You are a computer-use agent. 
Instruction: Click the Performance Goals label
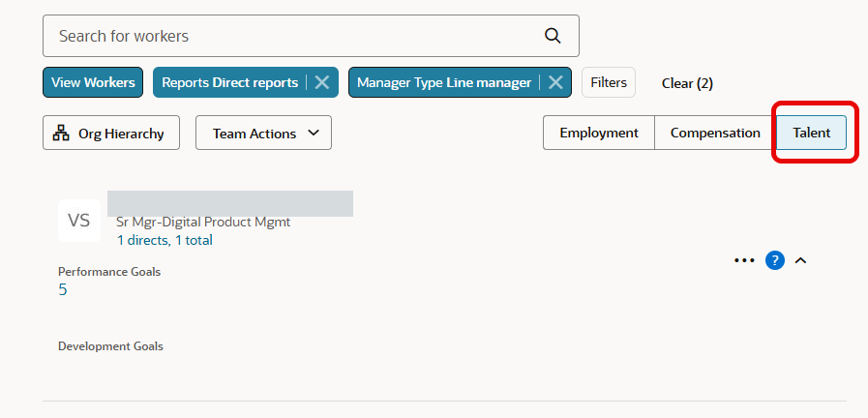109,272
